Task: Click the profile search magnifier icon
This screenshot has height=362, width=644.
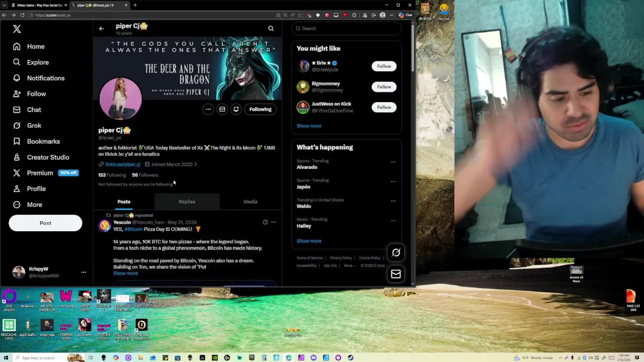Action: [271, 29]
